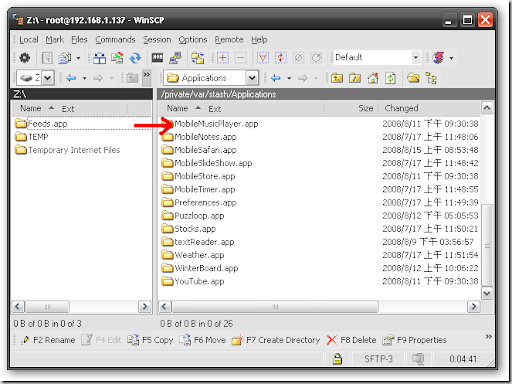512x384 pixels.
Task: Click F8 Delete button
Action: pos(351,340)
